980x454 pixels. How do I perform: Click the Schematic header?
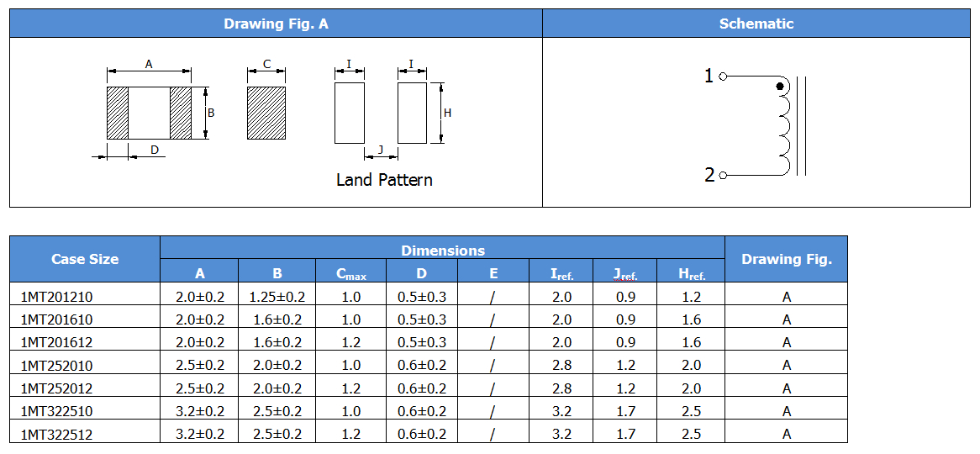(756, 24)
